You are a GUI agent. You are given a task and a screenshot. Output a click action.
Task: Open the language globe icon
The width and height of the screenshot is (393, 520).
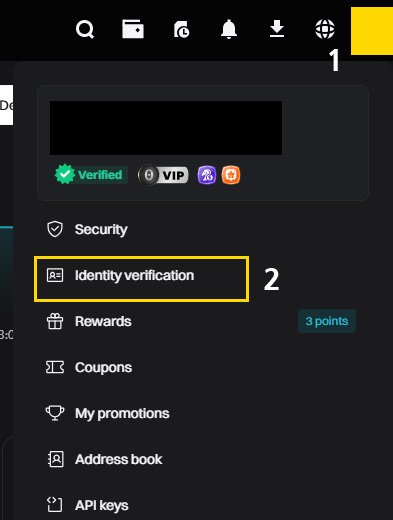(x=325, y=29)
